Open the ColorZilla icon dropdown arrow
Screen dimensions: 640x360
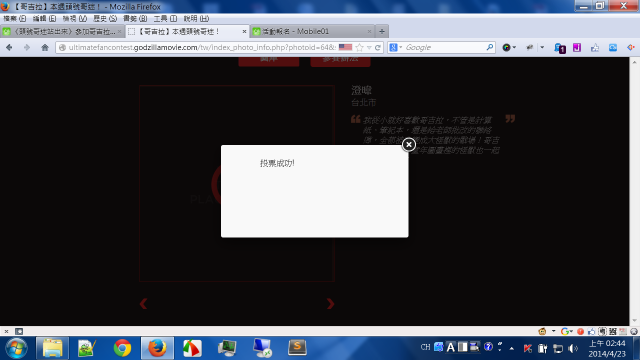514,47
